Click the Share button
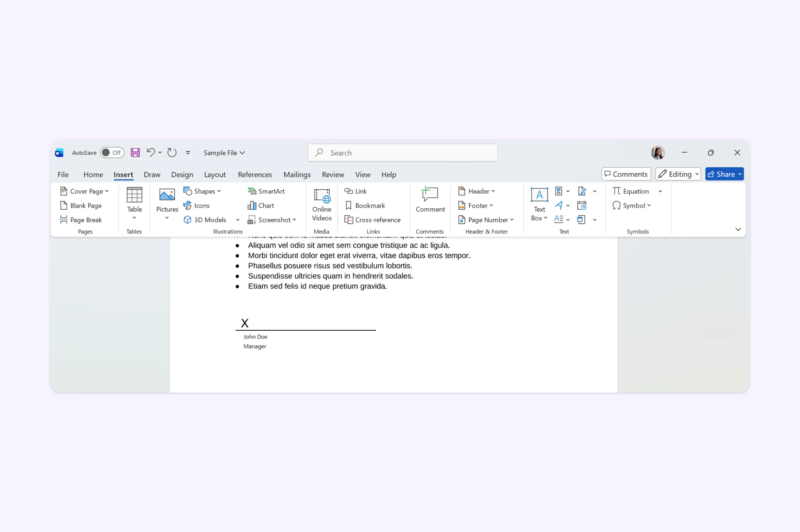 (x=721, y=174)
